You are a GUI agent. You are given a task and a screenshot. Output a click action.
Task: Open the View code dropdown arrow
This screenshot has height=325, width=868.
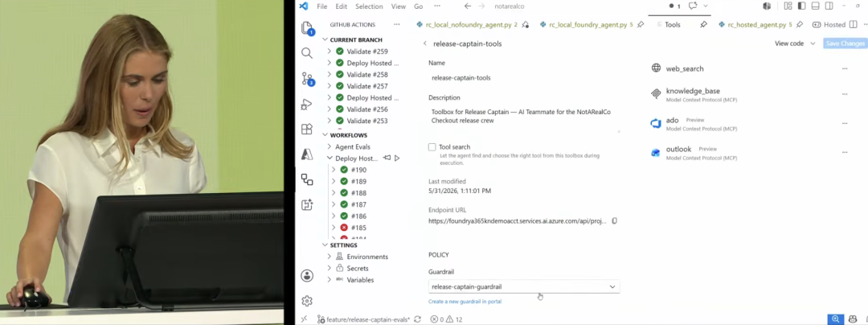point(813,43)
